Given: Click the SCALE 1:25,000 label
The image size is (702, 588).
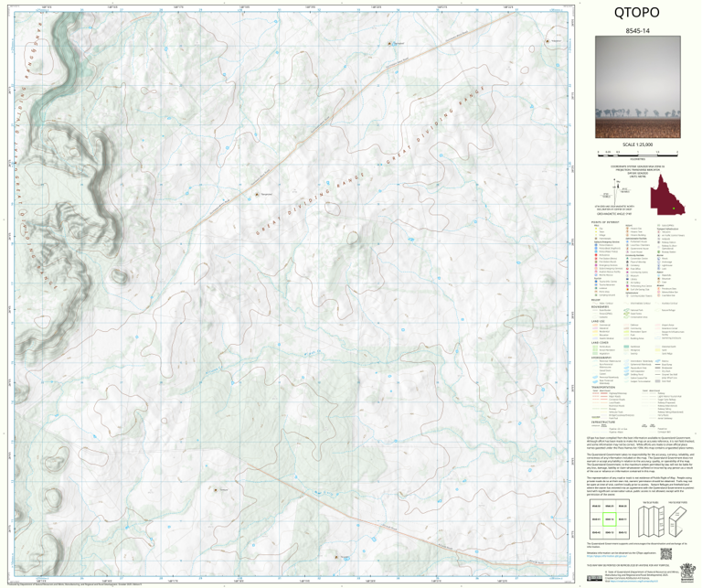Looking at the screenshot, I should pos(637,144).
